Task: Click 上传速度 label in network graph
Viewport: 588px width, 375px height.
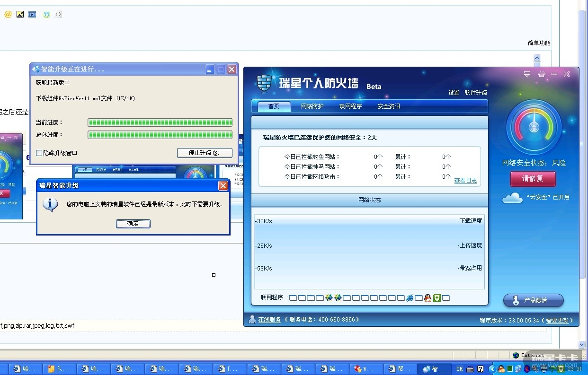Action: pyautogui.click(x=470, y=245)
